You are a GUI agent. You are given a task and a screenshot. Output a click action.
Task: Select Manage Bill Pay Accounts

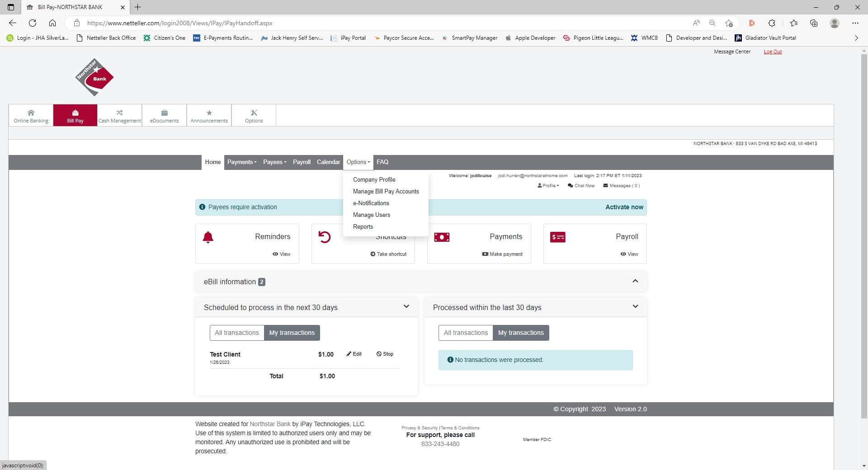pyautogui.click(x=386, y=192)
